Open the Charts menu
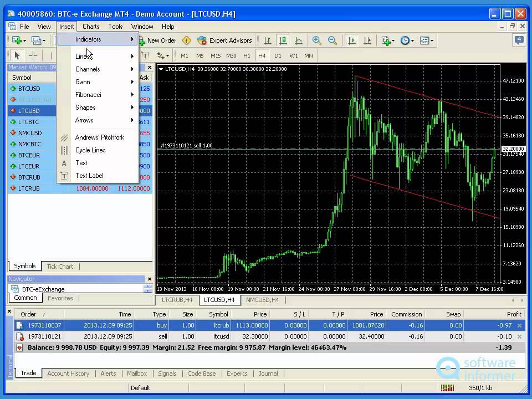This screenshot has width=532, height=399. (91, 27)
